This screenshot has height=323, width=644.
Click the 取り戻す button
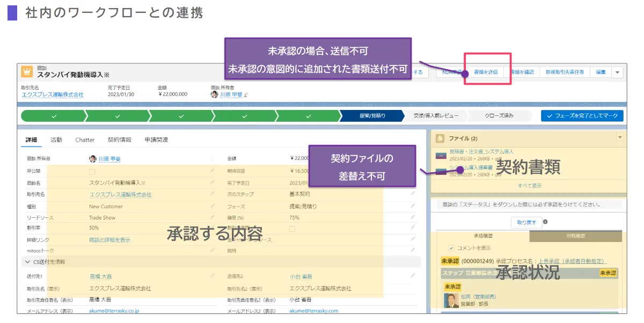(526, 222)
